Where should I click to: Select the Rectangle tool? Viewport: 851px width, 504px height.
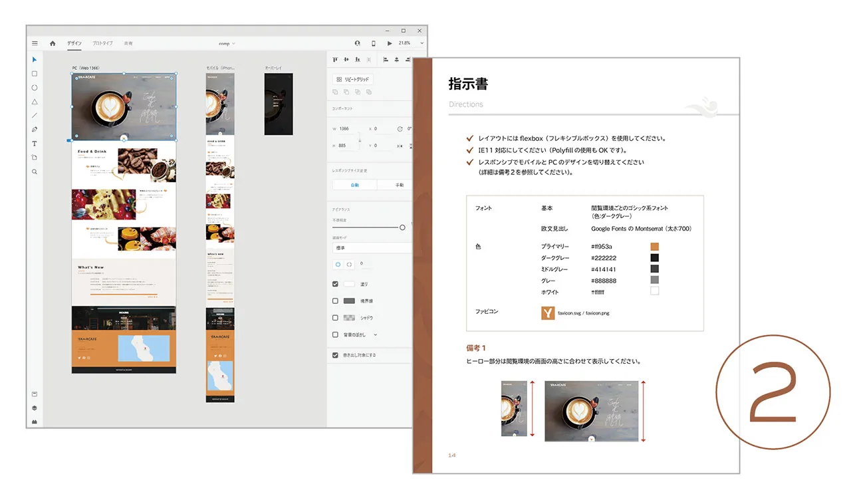[35, 74]
